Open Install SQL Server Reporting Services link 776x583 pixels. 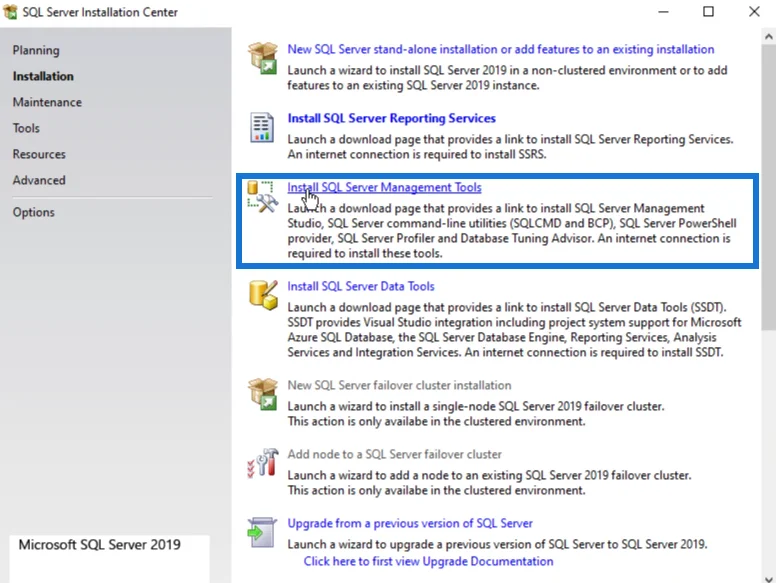(x=391, y=118)
